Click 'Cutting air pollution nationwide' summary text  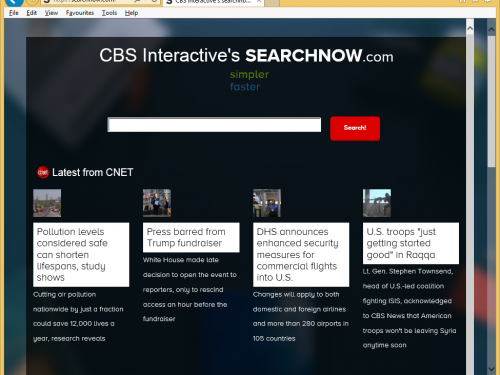[x=78, y=317]
